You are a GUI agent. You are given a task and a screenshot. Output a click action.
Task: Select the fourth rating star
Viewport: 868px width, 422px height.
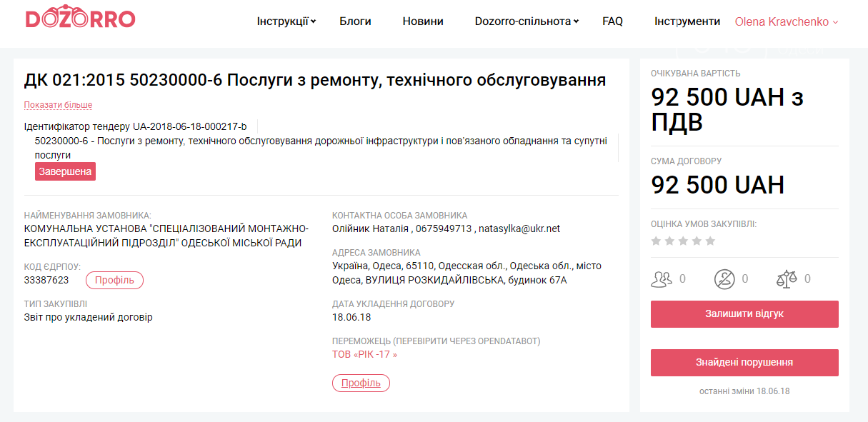tap(697, 241)
